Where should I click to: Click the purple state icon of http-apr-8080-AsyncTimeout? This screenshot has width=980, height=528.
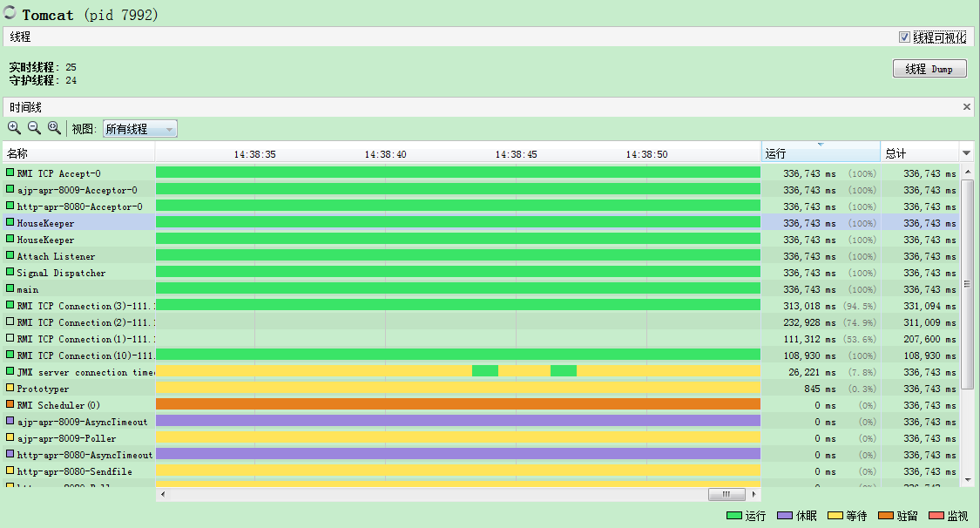(10, 454)
